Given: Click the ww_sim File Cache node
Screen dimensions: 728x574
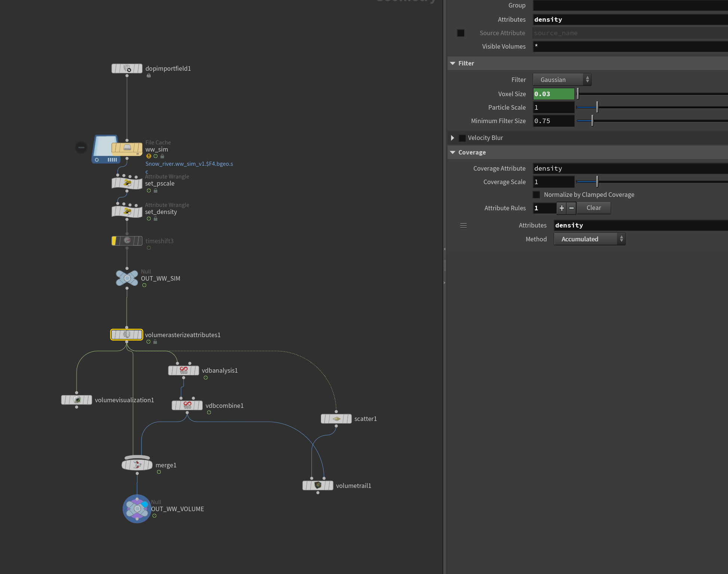Looking at the screenshot, I should 127,148.
